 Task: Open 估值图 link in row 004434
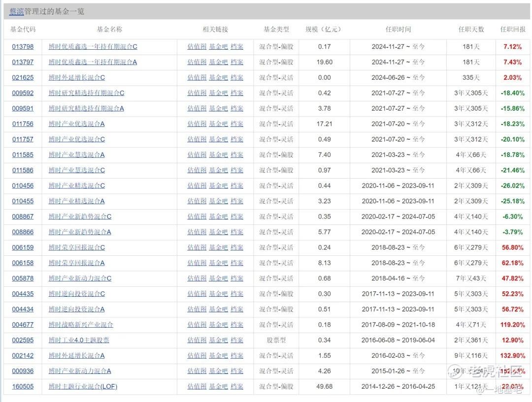[197, 309]
